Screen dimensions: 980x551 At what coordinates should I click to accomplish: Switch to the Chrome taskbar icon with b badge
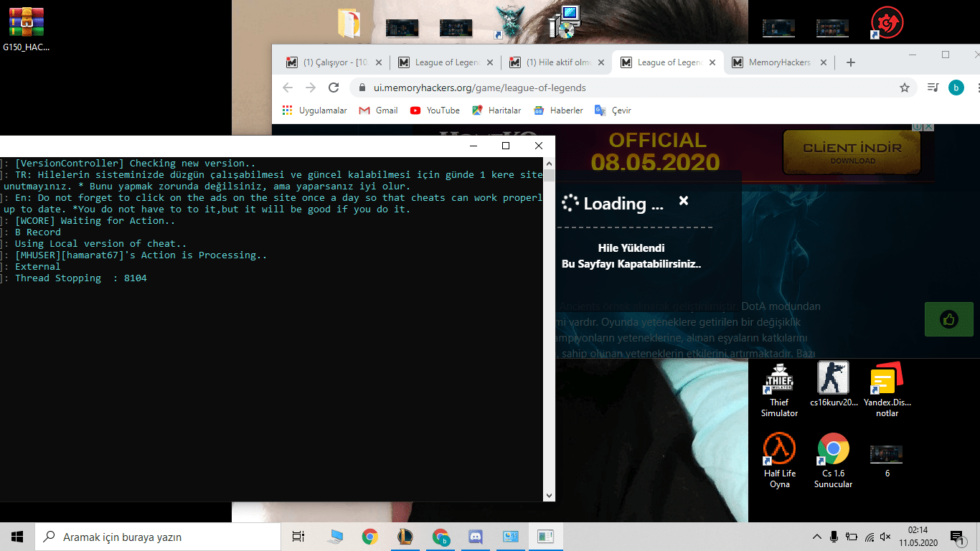[440, 537]
